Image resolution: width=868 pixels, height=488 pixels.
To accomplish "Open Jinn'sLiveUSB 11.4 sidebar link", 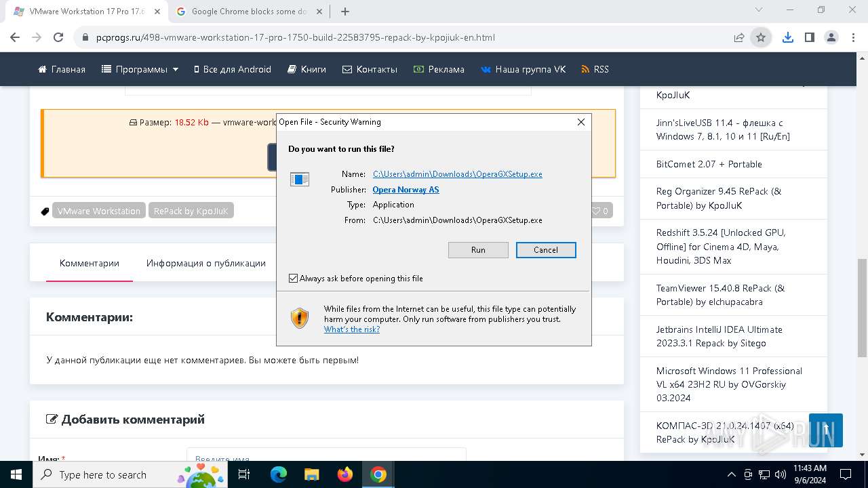I will tap(723, 129).
